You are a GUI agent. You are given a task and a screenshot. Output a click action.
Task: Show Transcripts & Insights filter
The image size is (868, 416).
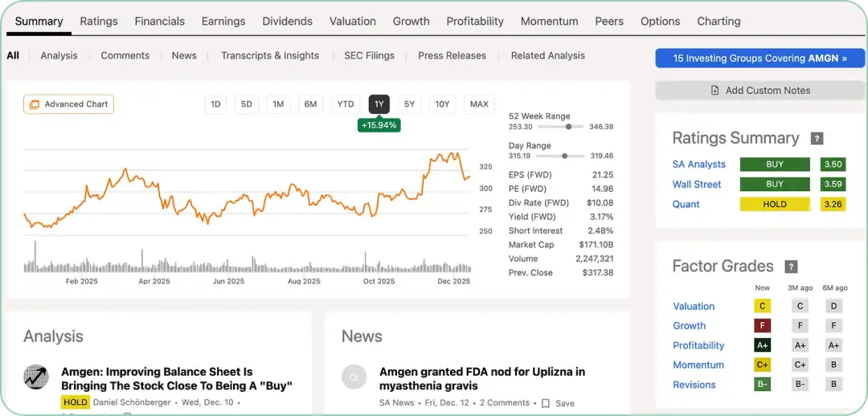pyautogui.click(x=270, y=55)
